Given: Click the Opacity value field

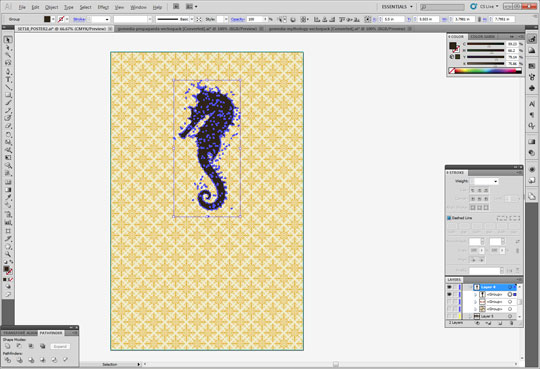Looking at the screenshot, I should tap(255, 19).
